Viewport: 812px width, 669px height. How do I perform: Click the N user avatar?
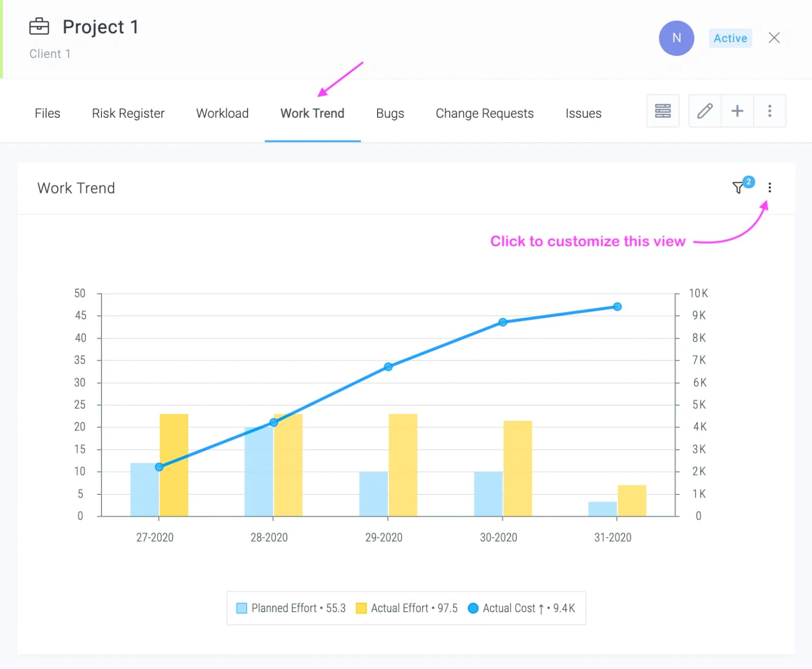pyautogui.click(x=676, y=38)
